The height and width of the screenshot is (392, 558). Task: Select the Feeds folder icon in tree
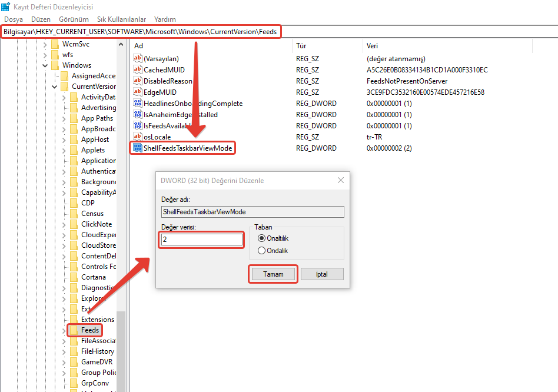tap(74, 330)
